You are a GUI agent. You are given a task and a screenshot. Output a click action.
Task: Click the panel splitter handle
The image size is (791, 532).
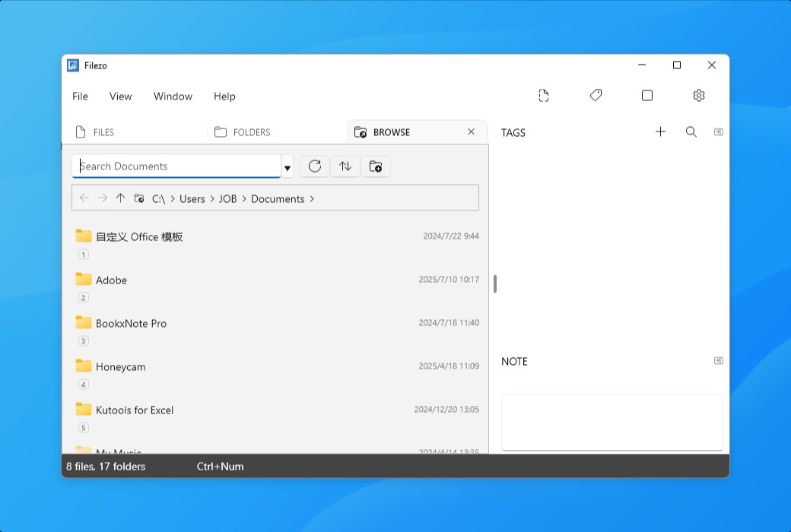[x=495, y=284]
